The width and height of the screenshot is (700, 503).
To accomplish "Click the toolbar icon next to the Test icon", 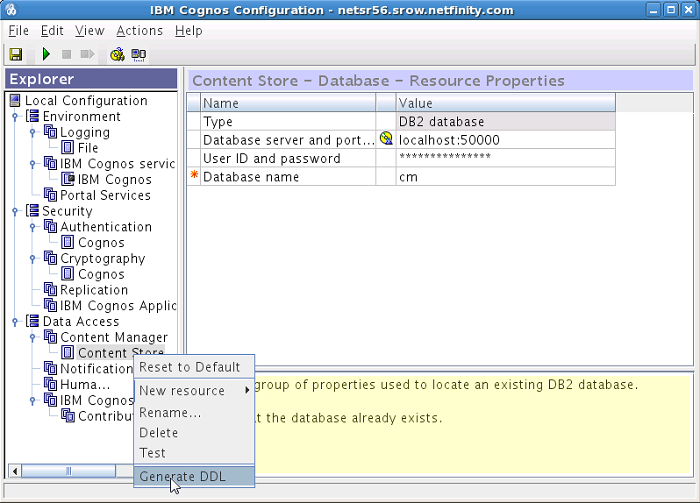I will [x=138, y=54].
